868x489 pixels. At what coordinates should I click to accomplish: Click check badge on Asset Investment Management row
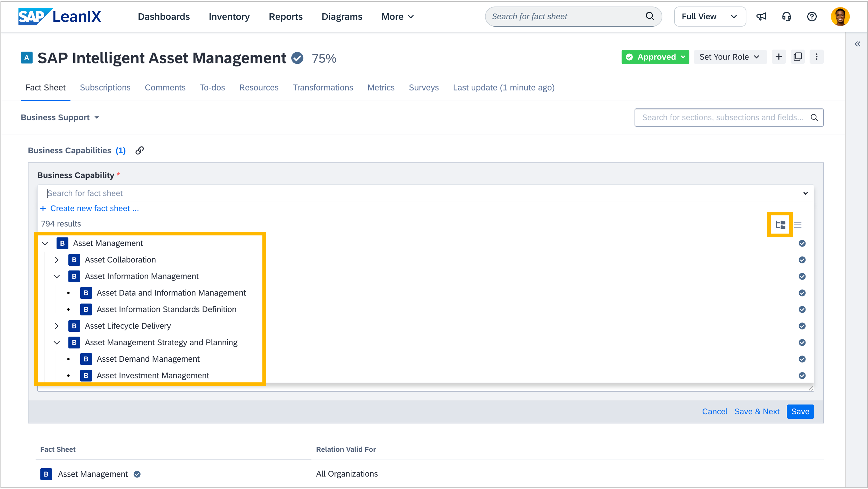pyautogui.click(x=802, y=376)
